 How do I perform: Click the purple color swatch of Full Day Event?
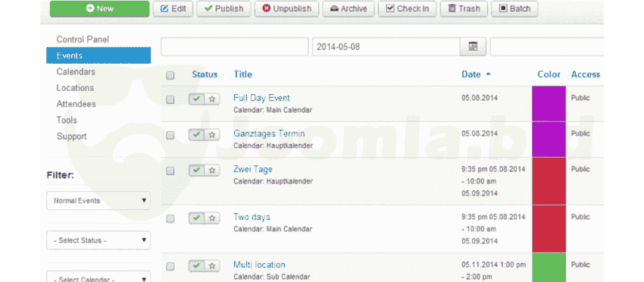(549, 104)
